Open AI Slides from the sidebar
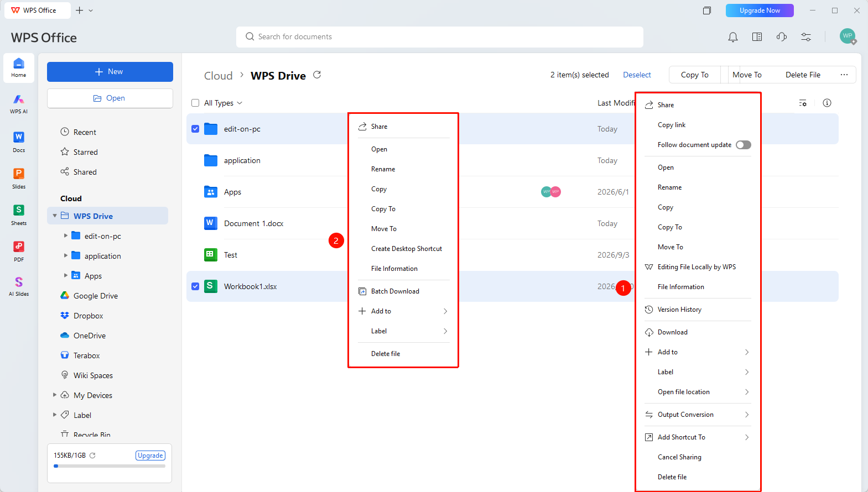Image resolution: width=868 pixels, height=492 pixels. tap(19, 286)
